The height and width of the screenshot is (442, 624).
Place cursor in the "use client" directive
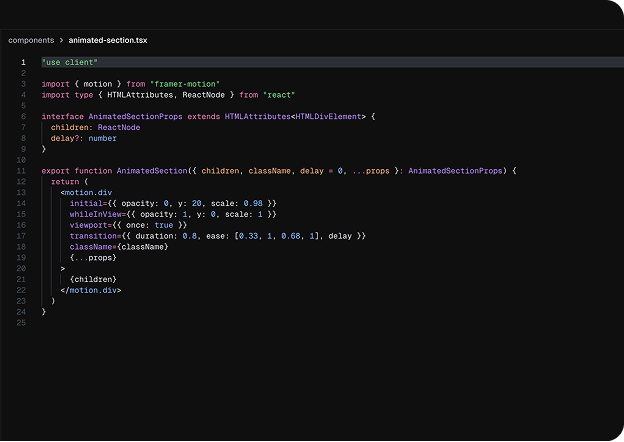[x=70, y=62]
